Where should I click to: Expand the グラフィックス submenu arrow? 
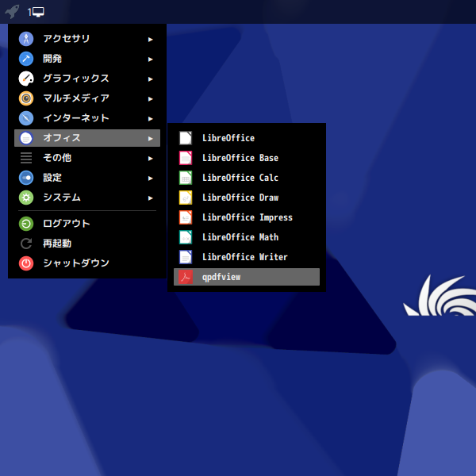pos(150,79)
